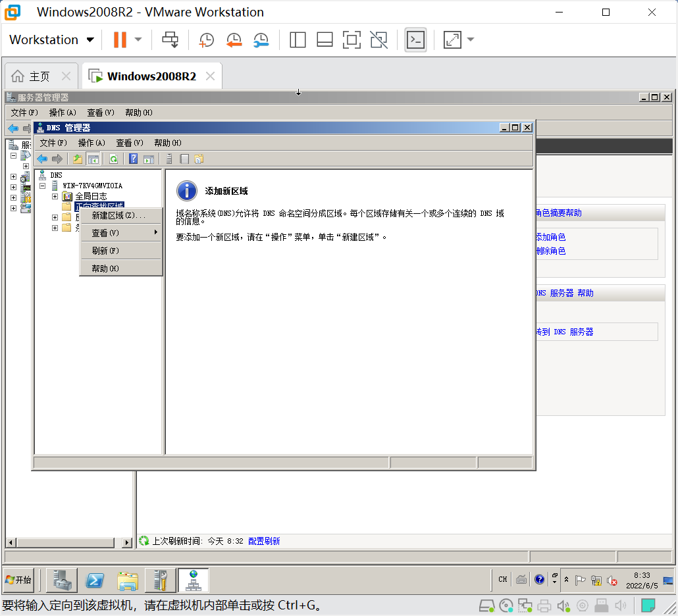This screenshot has width=678, height=616.
Task: Open the stretch display dropdown arrow
Action: pos(471,39)
